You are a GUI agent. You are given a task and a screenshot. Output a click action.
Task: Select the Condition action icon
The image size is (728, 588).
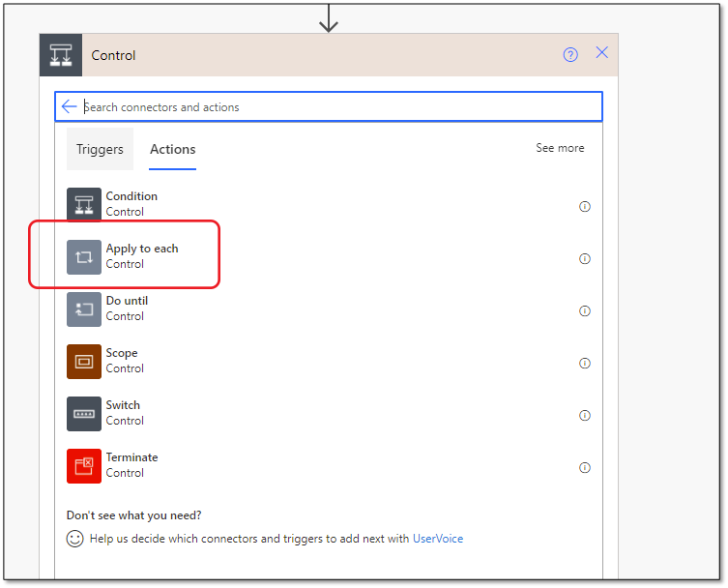click(x=84, y=205)
